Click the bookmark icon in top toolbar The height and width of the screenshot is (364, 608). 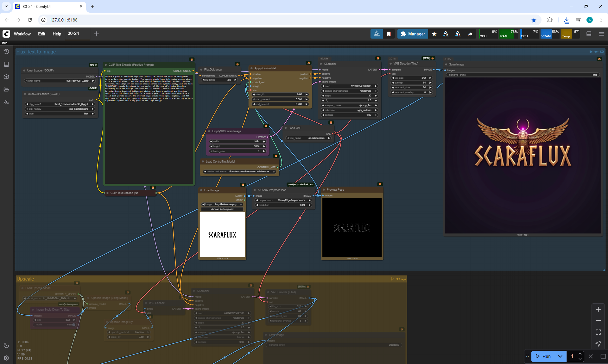(389, 34)
